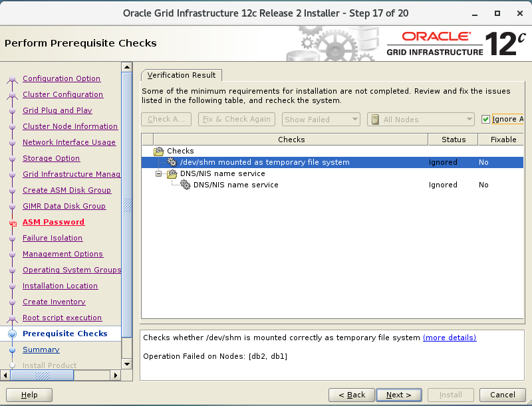Collapse the DNS/NIS name service node
The width and height of the screenshot is (532, 406).
pos(158,174)
